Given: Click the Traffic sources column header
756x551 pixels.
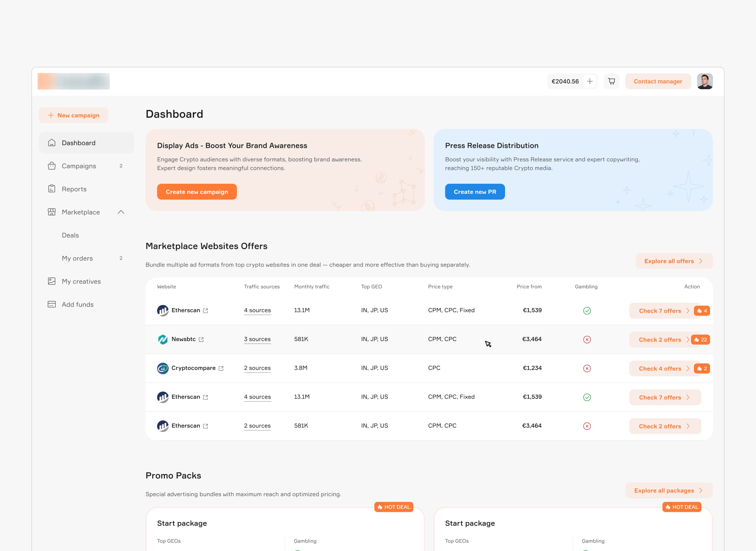Looking at the screenshot, I should click(x=261, y=287).
